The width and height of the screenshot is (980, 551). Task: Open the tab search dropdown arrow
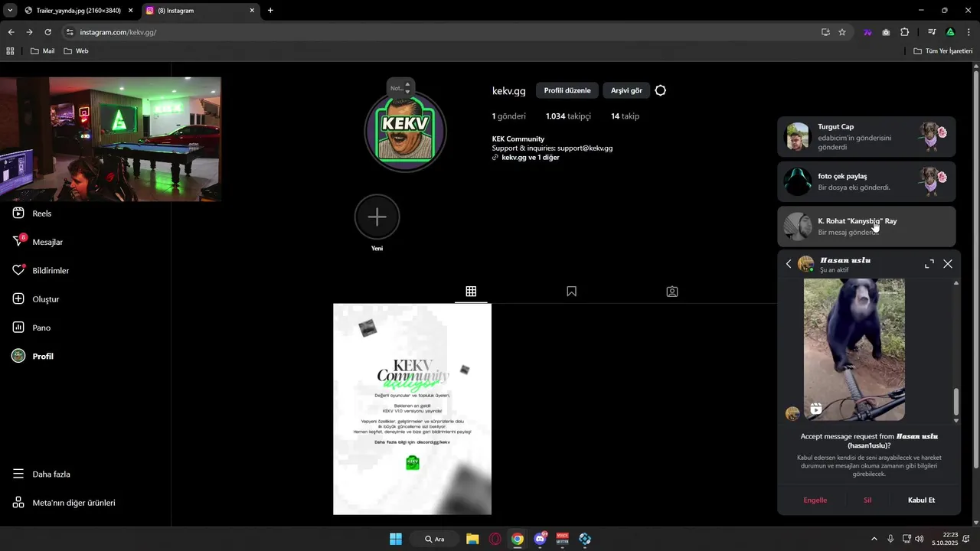click(10, 11)
